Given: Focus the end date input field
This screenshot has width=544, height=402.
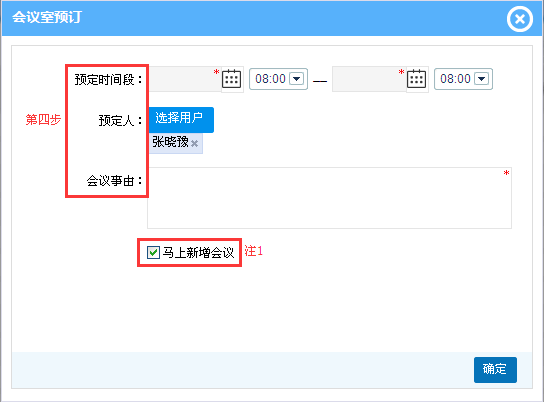Looking at the screenshot, I should [369, 79].
